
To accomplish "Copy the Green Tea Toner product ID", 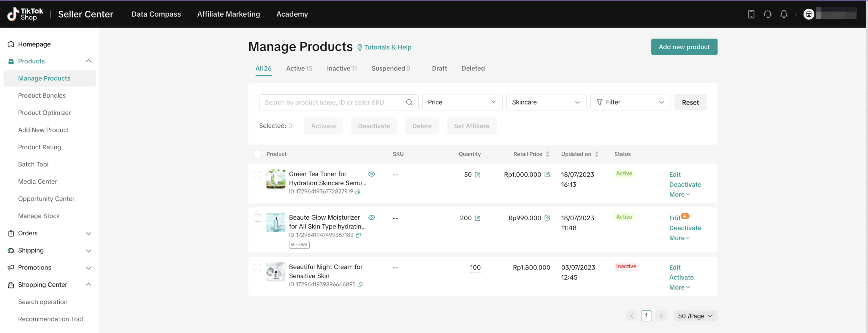I will 358,192.
